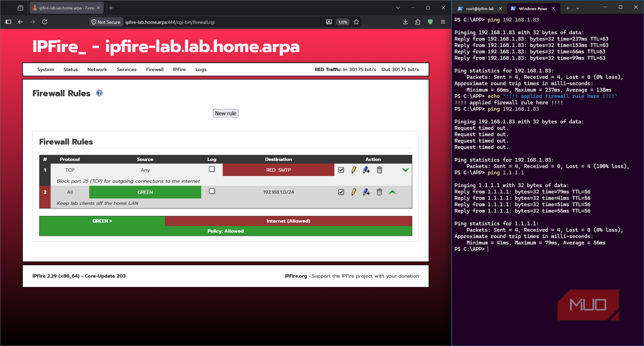644x346 pixels.
Task: Toggle browser sidebar icon
Action: [8, 22]
